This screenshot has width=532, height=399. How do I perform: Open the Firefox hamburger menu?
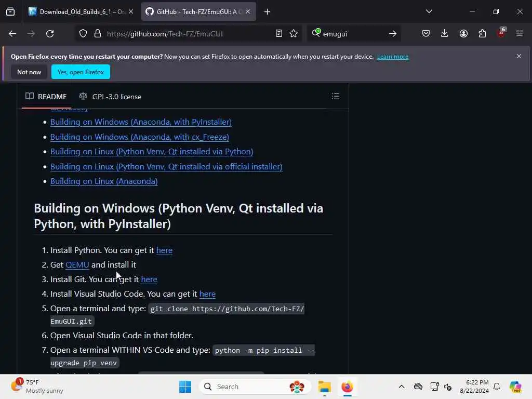point(520,34)
